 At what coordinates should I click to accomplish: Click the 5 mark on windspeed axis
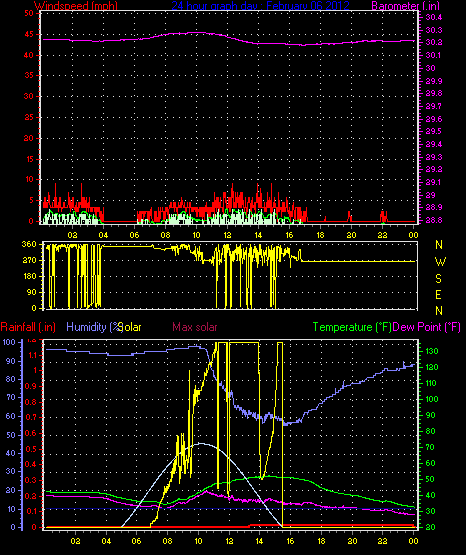31,200
